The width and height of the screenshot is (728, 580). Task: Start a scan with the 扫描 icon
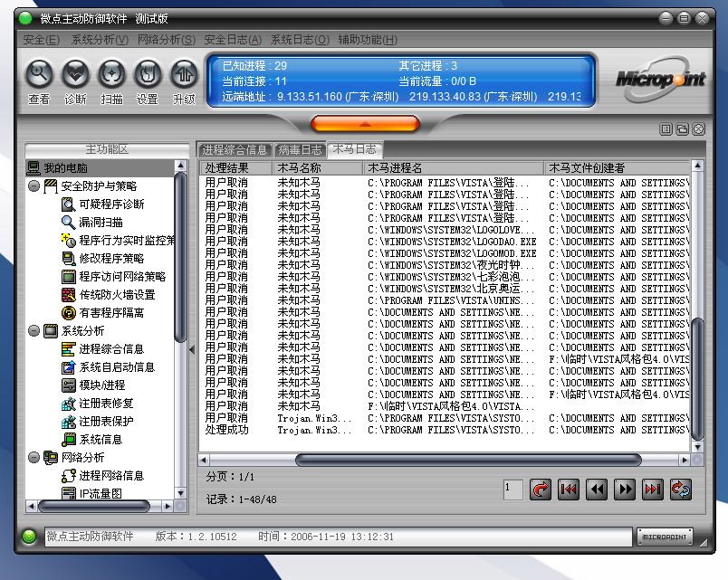(x=111, y=74)
